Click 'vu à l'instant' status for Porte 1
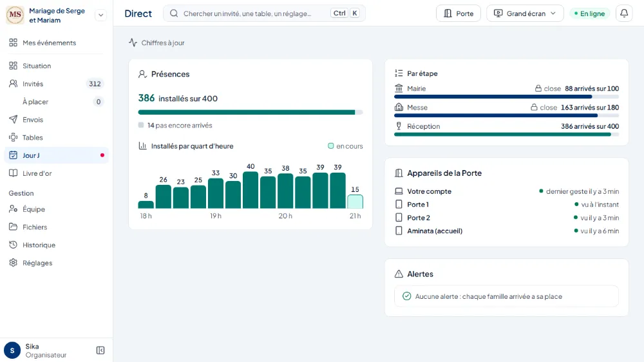This screenshot has height=362, width=644. [600, 205]
